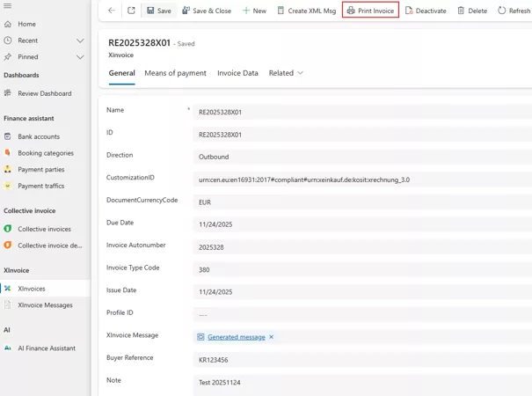This screenshot has width=532, height=396.
Task: Click AI Finance Assistant icon
Action: coord(7,348)
